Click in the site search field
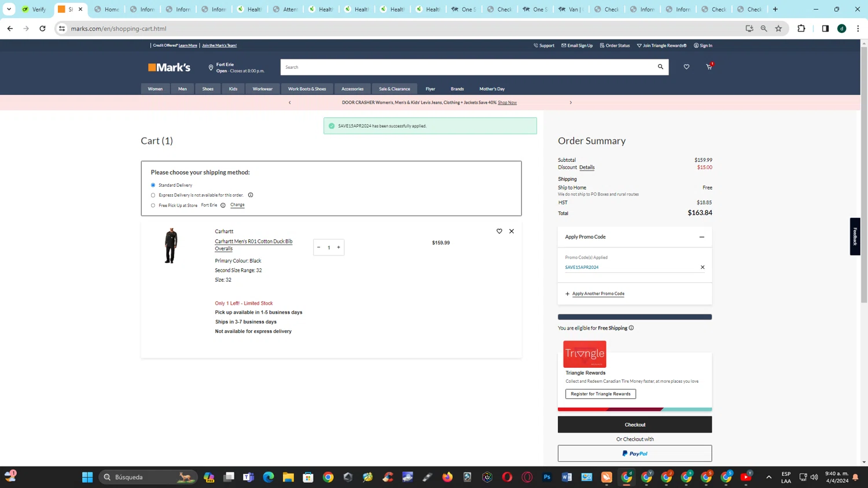This screenshot has height=488, width=868. (468, 67)
